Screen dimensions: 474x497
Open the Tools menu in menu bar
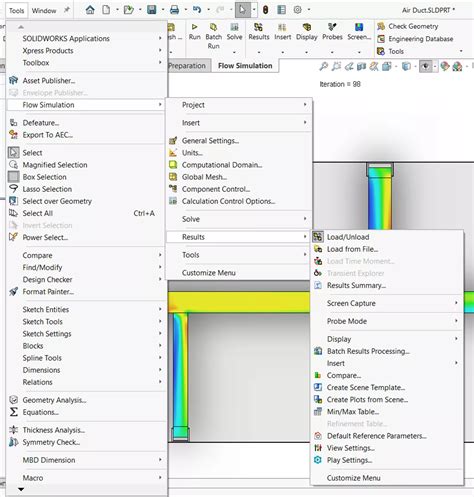pos(16,11)
